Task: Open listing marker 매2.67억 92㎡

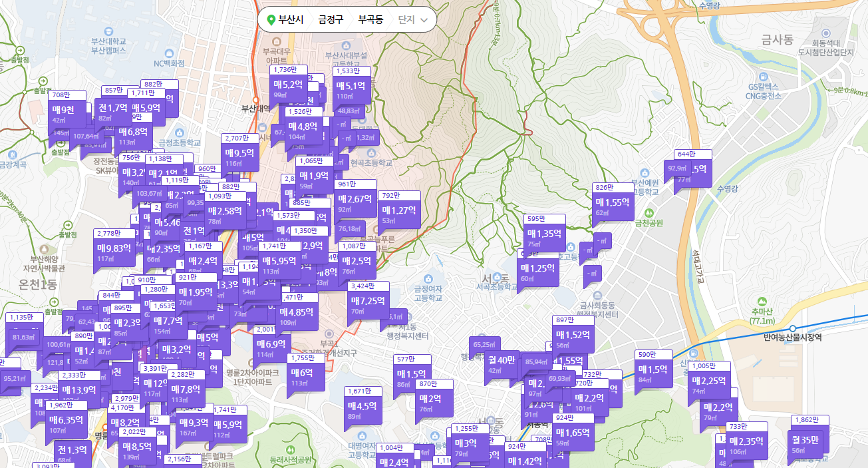Action: click(x=355, y=200)
